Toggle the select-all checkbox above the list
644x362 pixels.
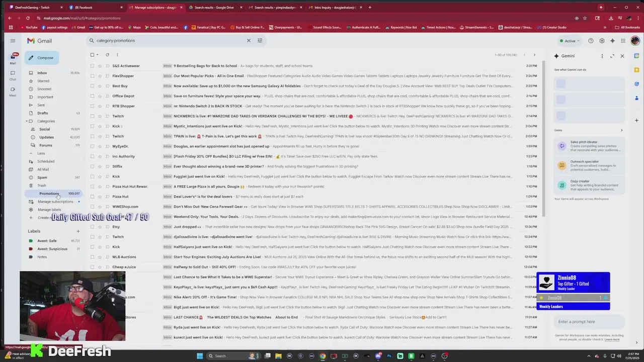(92, 55)
